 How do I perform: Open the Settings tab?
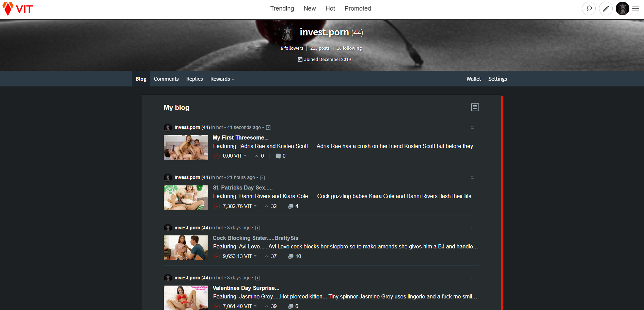[x=498, y=79]
